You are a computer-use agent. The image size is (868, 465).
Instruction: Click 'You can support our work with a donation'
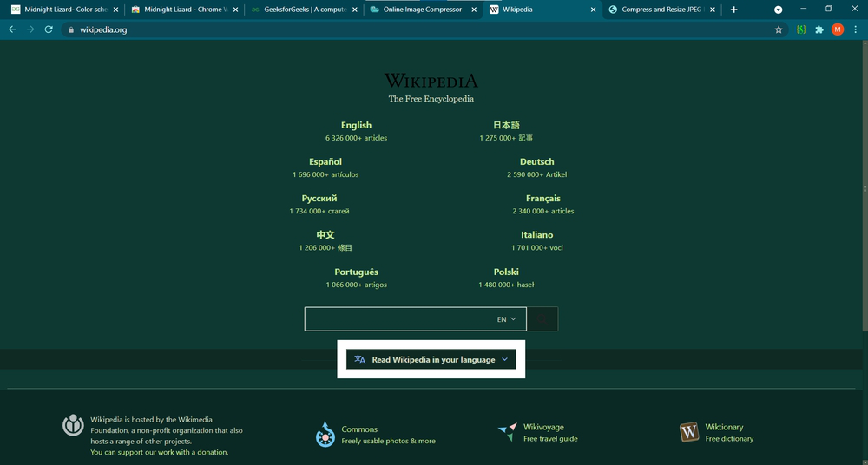click(160, 452)
